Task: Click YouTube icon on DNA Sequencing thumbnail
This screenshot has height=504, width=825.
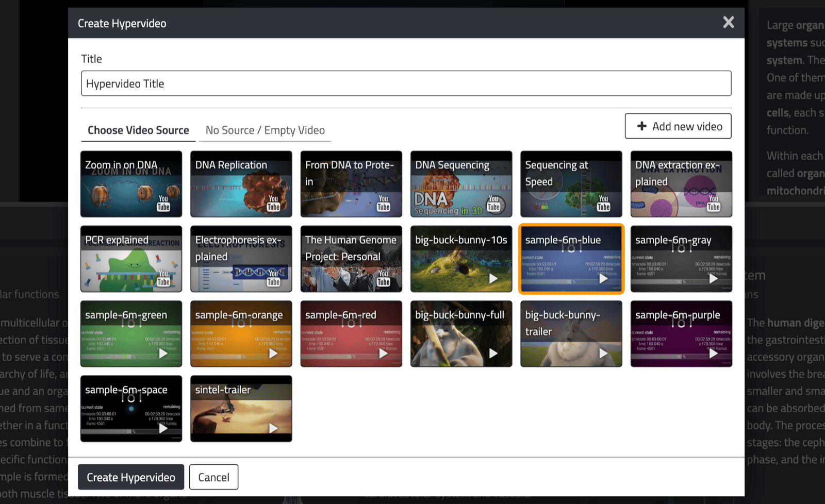Action: click(x=493, y=203)
